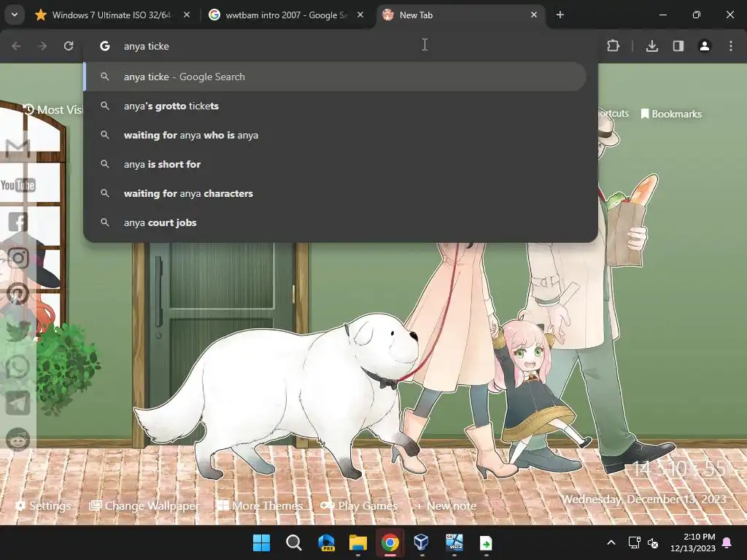The width and height of the screenshot is (747, 560).
Task: Open File Explorer from taskbar
Action: [x=358, y=542]
